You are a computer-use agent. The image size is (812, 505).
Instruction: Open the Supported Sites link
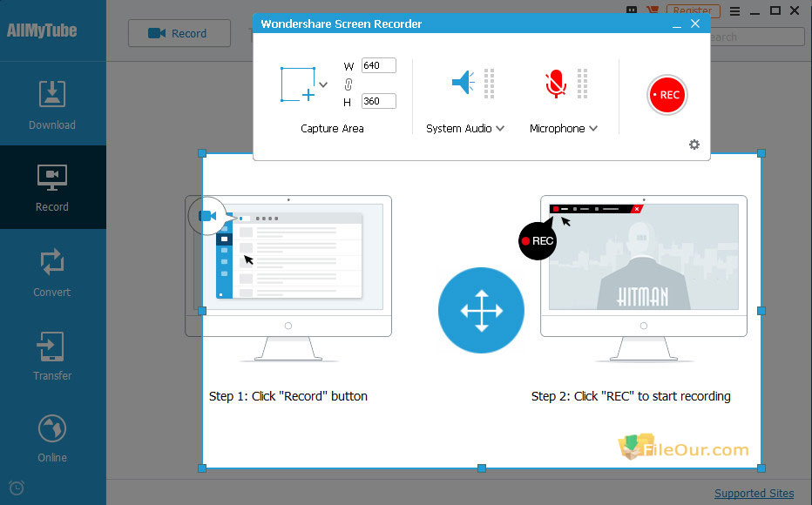754,494
